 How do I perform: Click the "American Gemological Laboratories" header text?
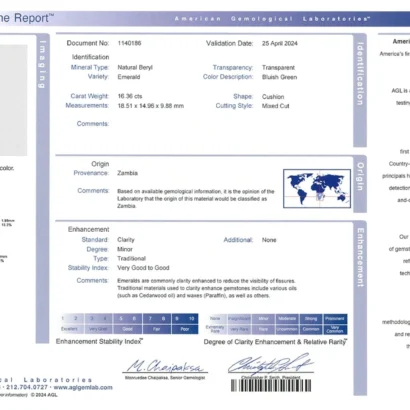coord(272,19)
